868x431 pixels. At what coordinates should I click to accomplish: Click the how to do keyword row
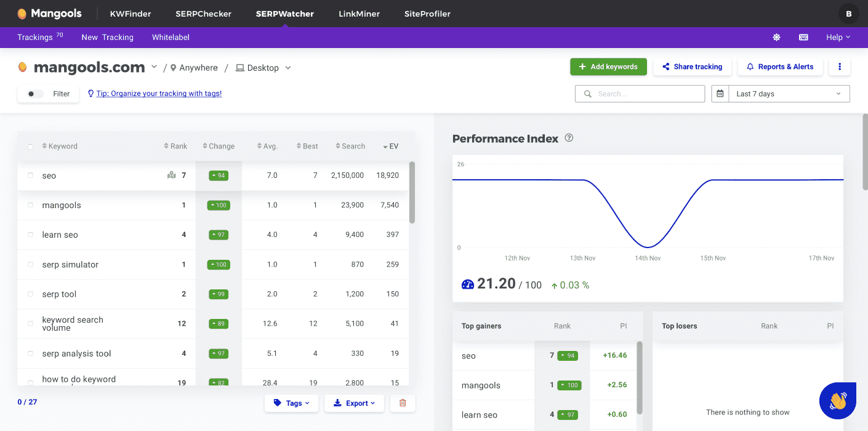[x=213, y=377]
